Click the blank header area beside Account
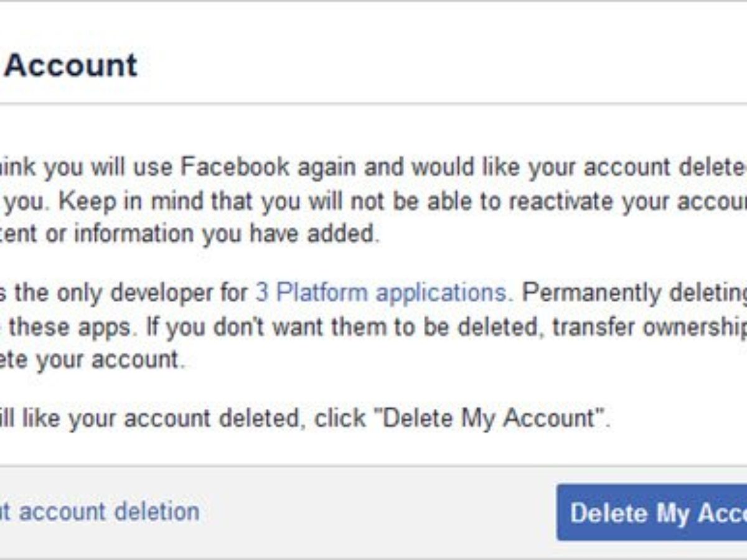This screenshot has width=747, height=560. pos(436,65)
